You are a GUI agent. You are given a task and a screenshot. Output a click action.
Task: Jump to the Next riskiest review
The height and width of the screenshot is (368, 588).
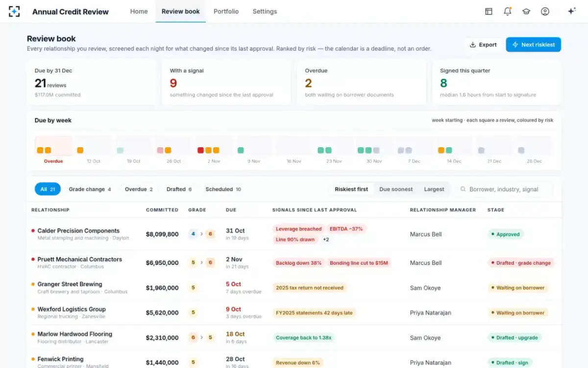[534, 45]
